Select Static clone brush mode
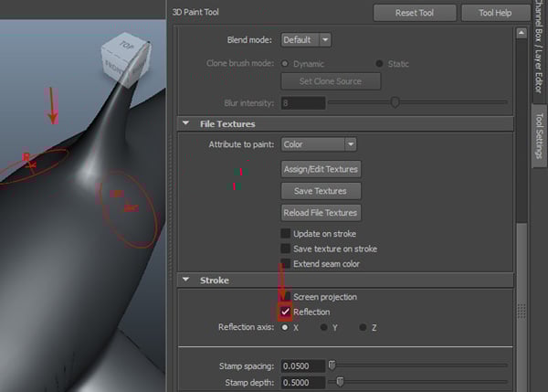548x392 pixels. (380, 64)
